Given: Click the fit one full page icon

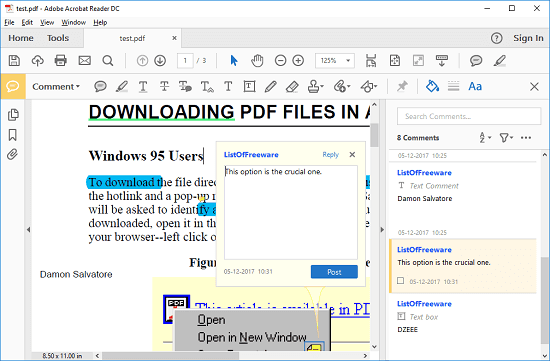Looking at the screenshot, I should tap(395, 61).
